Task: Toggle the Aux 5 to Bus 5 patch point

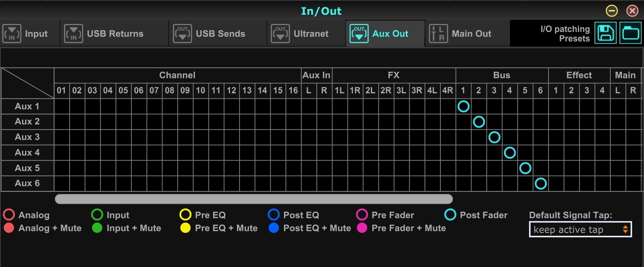Action: coord(525,168)
